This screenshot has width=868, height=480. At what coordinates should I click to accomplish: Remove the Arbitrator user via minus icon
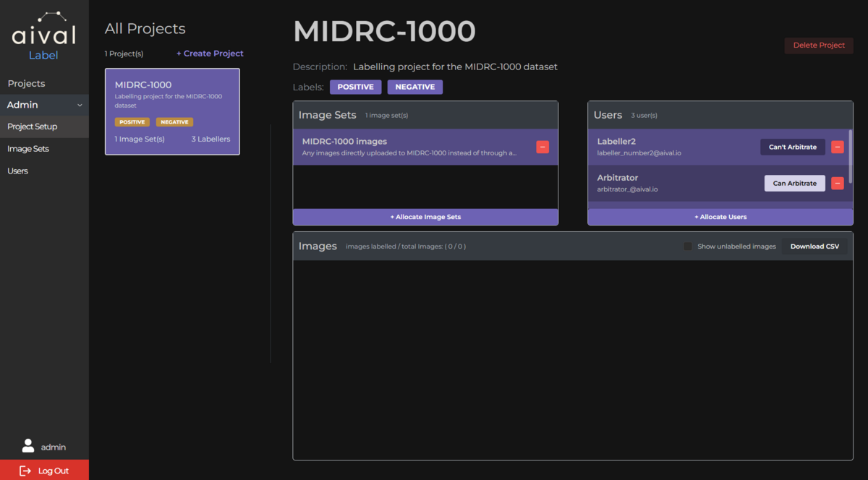[x=838, y=183]
